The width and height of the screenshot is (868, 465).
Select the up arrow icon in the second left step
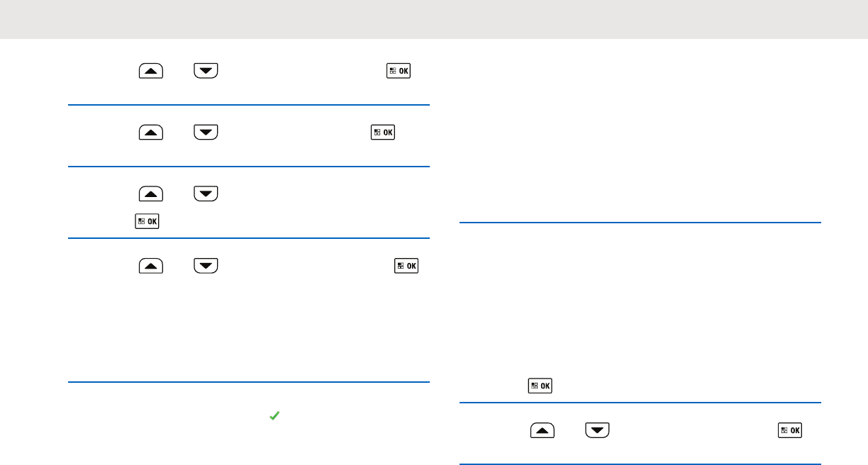point(150,132)
